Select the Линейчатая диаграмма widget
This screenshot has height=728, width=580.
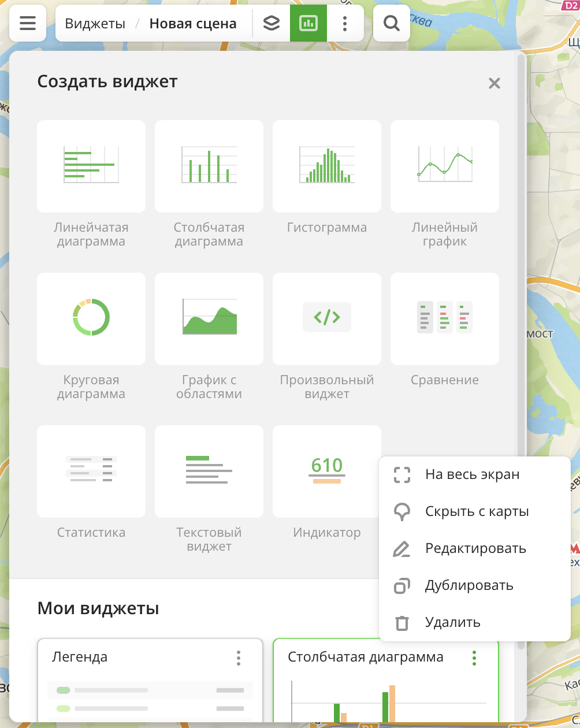click(x=91, y=166)
